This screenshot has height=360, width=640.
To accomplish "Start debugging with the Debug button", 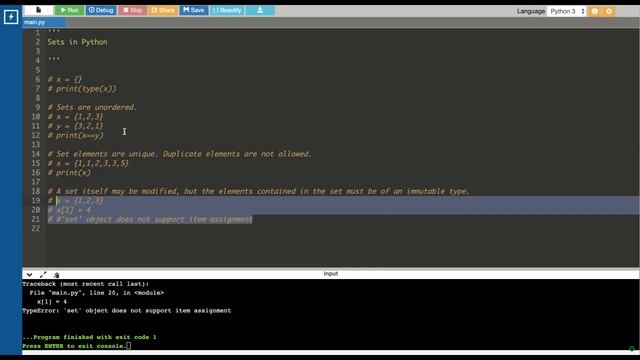I will 101,10.
